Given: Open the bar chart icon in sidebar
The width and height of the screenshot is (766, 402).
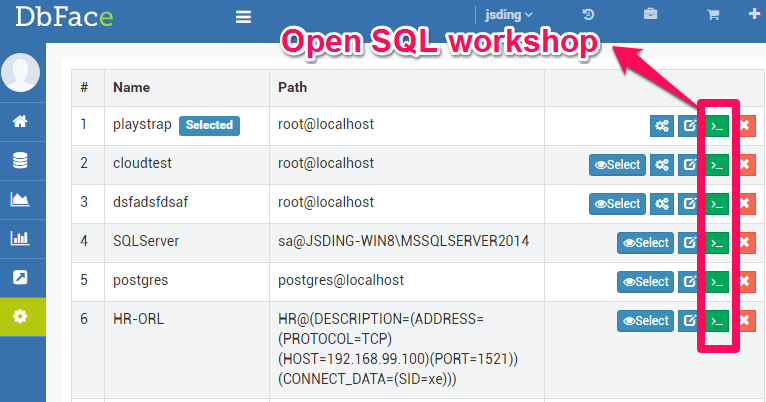Looking at the screenshot, I should point(20,238).
